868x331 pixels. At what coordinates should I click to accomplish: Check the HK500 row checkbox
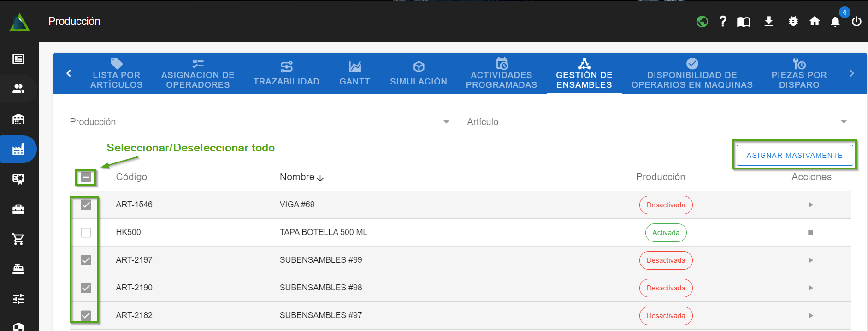click(86, 232)
